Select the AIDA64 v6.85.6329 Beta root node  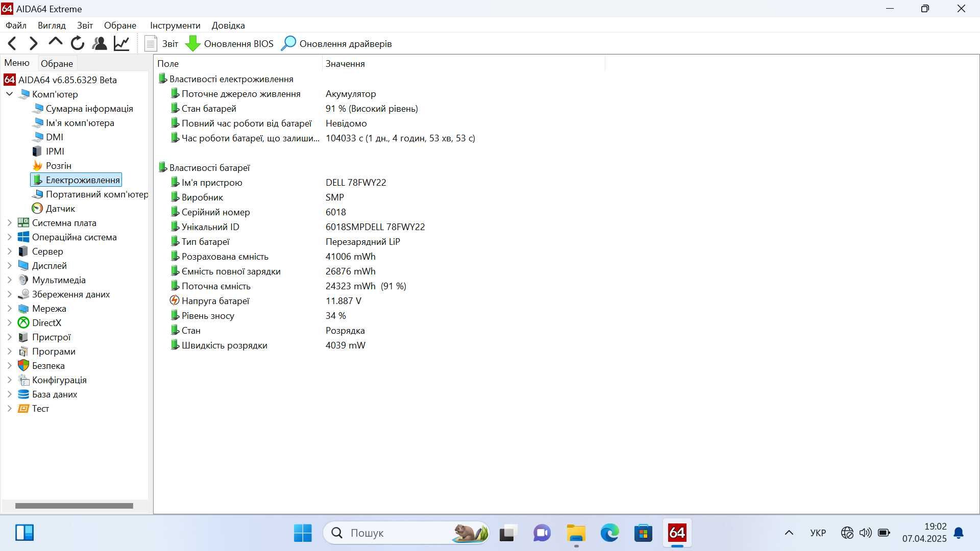click(x=61, y=80)
